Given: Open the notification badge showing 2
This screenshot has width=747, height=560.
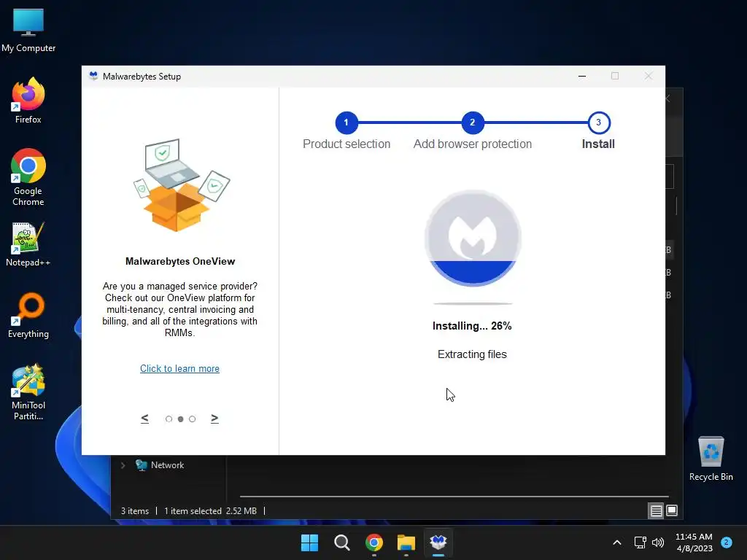Looking at the screenshot, I should [727, 542].
